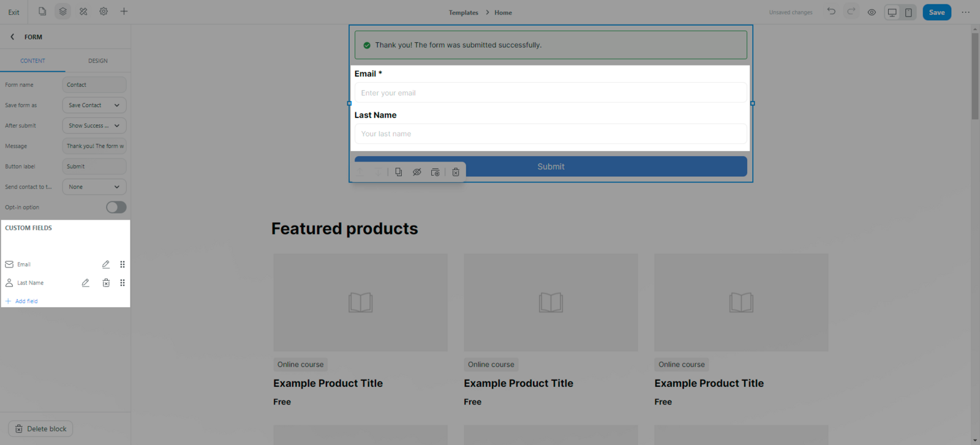Open the design tools ruler-pencil icon
This screenshot has width=980, height=445.
[83, 12]
